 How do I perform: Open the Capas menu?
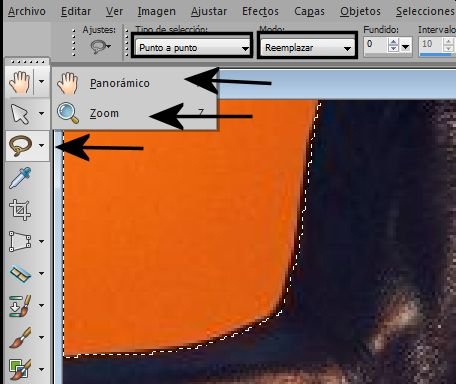[309, 11]
